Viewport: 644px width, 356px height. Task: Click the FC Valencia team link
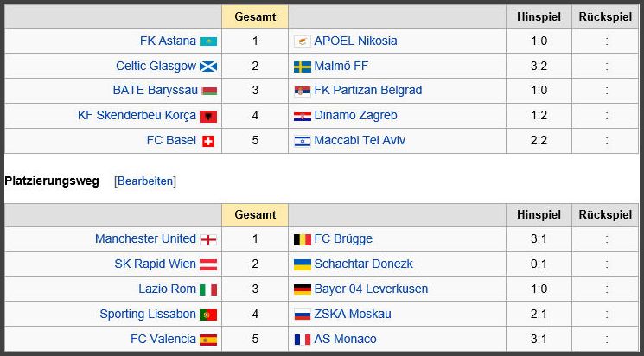(x=163, y=339)
